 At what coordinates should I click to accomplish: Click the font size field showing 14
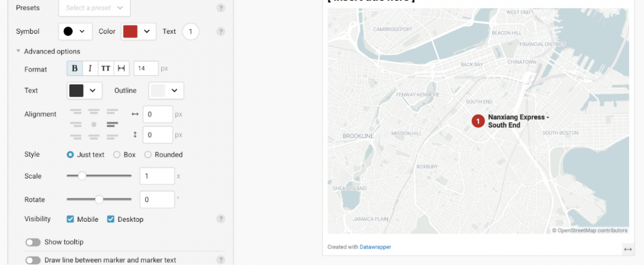pyautogui.click(x=146, y=68)
